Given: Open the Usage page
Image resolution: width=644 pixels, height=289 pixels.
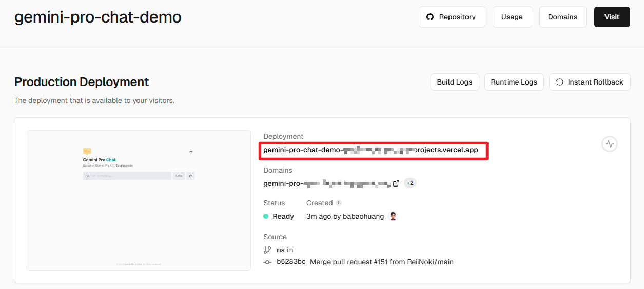Looking at the screenshot, I should pos(512,17).
